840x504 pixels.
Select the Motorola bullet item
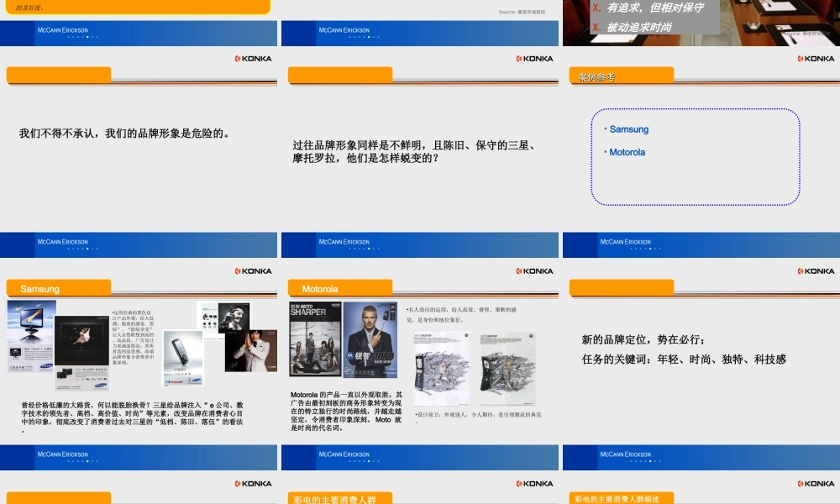tap(628, 152)
